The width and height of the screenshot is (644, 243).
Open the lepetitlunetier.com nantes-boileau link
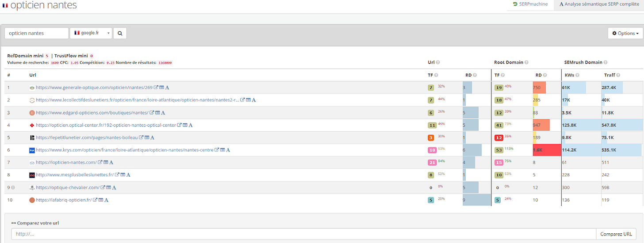[x=87, y=137]
